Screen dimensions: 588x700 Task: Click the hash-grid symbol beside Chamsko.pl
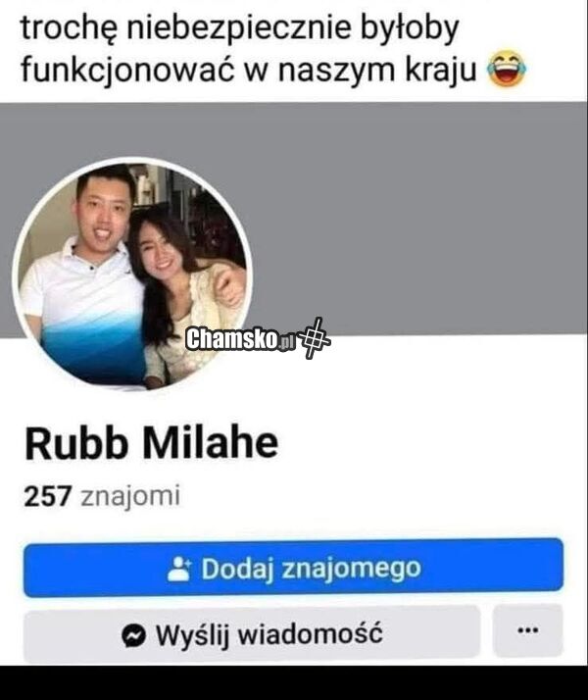(315, 338)
